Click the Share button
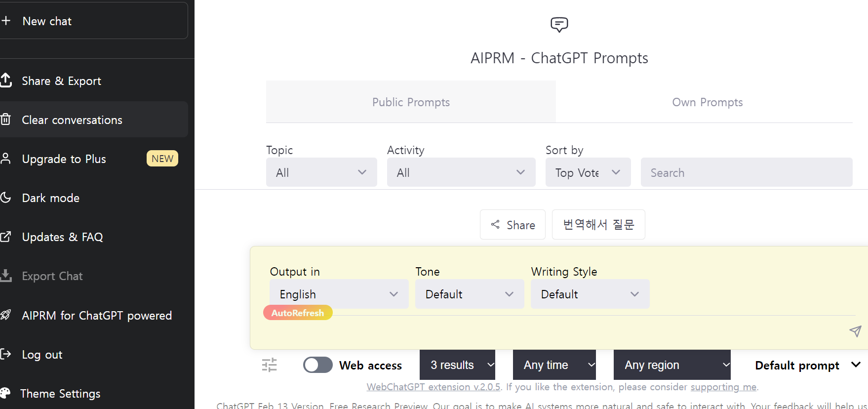This screenshot has width=868, height=409. [x=513, y=224]
